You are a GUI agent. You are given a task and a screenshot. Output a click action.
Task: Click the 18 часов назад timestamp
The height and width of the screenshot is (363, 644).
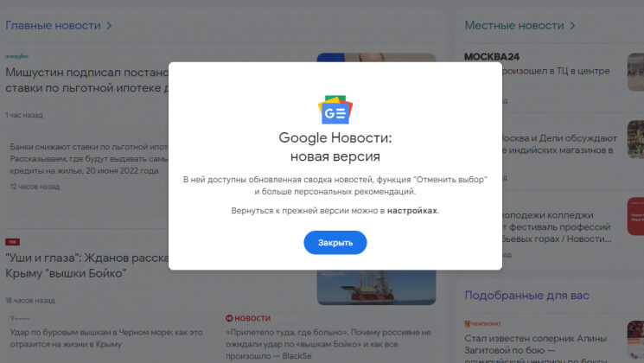coord(30,301)
